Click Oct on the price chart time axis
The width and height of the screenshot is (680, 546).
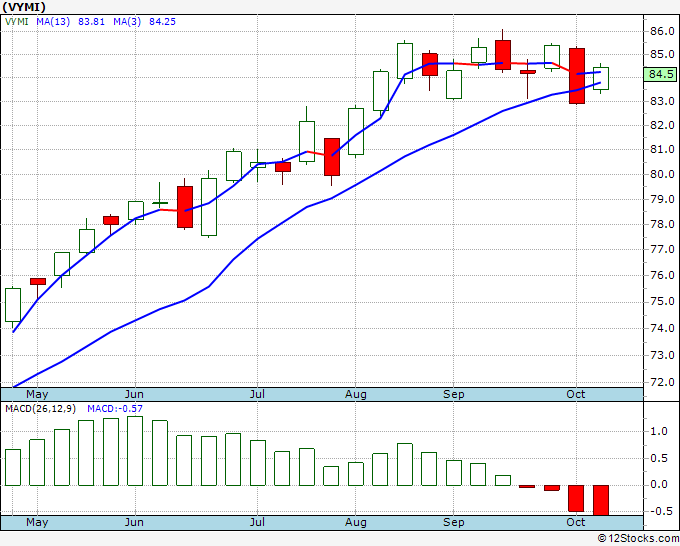click(575, 395)
